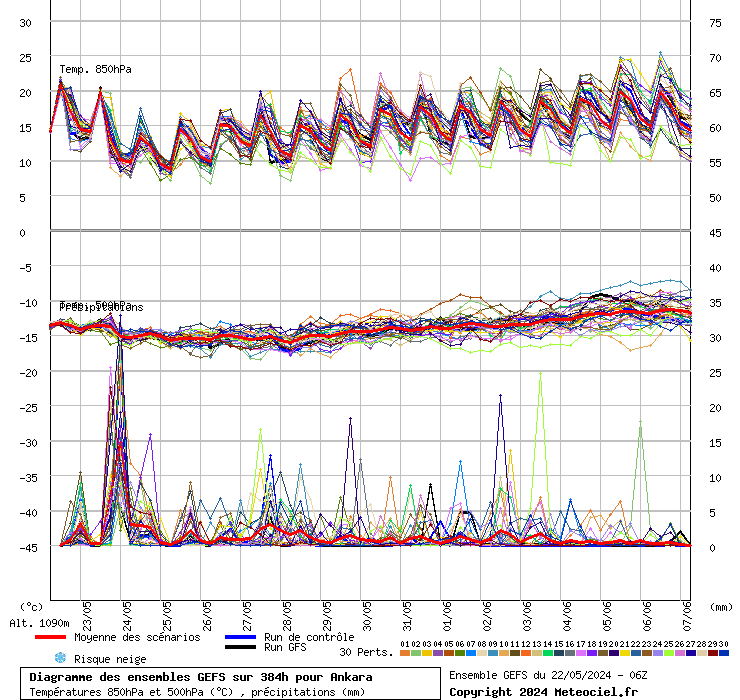Image resolution: width=740 pixels, height=700 pixels.
Task: Click the 0 value on right precipitation axis
Action: coord(712,548)
